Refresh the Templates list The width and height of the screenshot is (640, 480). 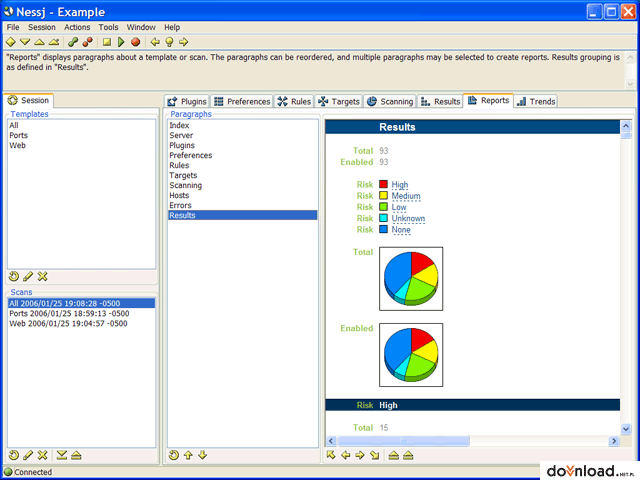point(13,276)
